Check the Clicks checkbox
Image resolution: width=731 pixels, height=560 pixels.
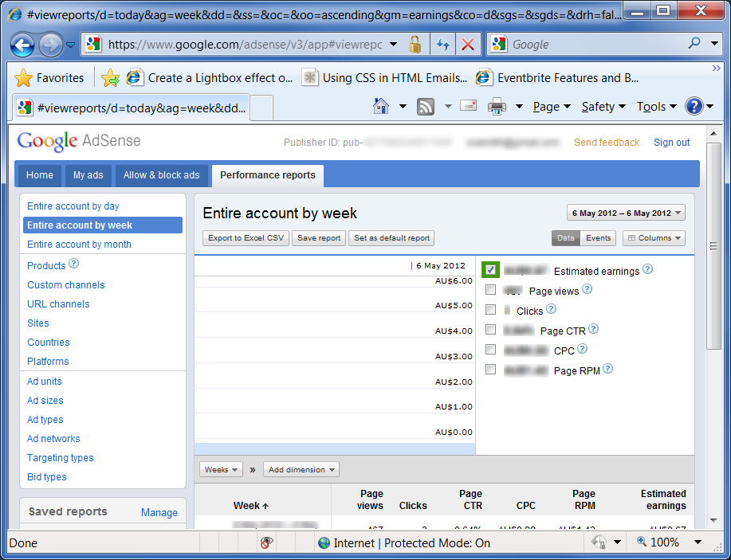490,309
